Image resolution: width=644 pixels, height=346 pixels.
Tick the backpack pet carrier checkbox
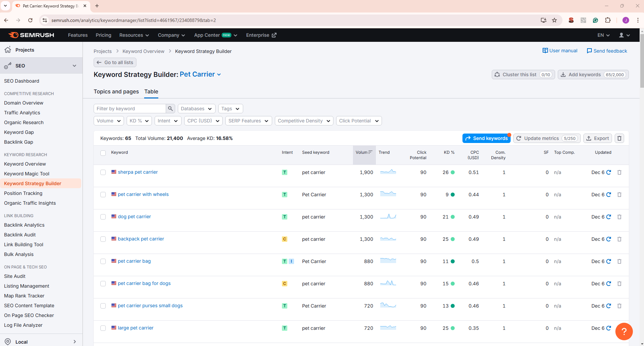(103, 239)
